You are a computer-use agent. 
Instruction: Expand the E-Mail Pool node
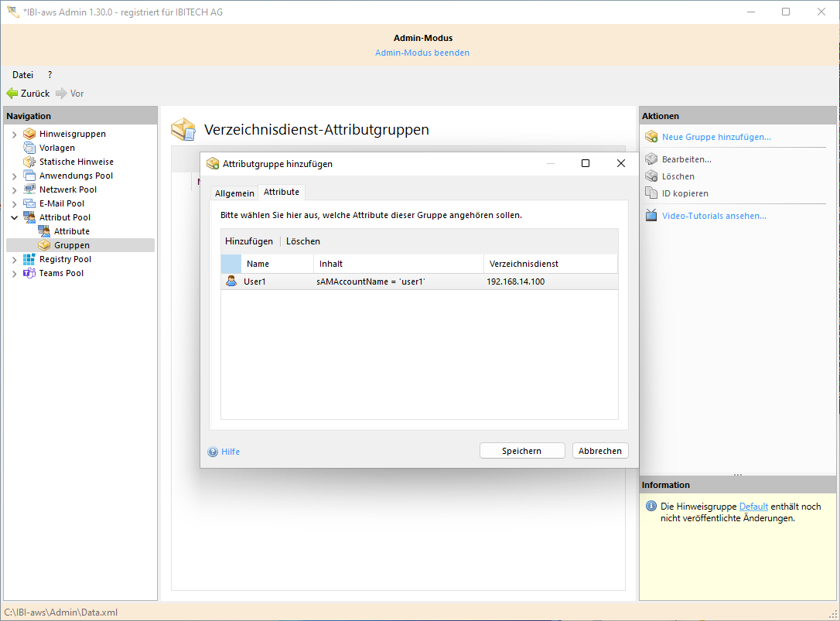click(14, 204)
